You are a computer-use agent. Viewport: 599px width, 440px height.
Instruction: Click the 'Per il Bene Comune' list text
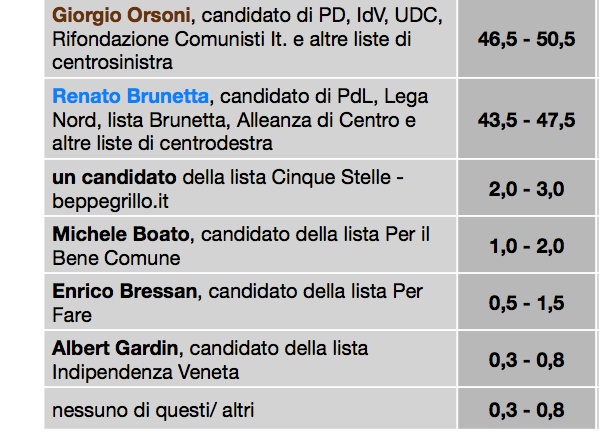tap(241, 246)
